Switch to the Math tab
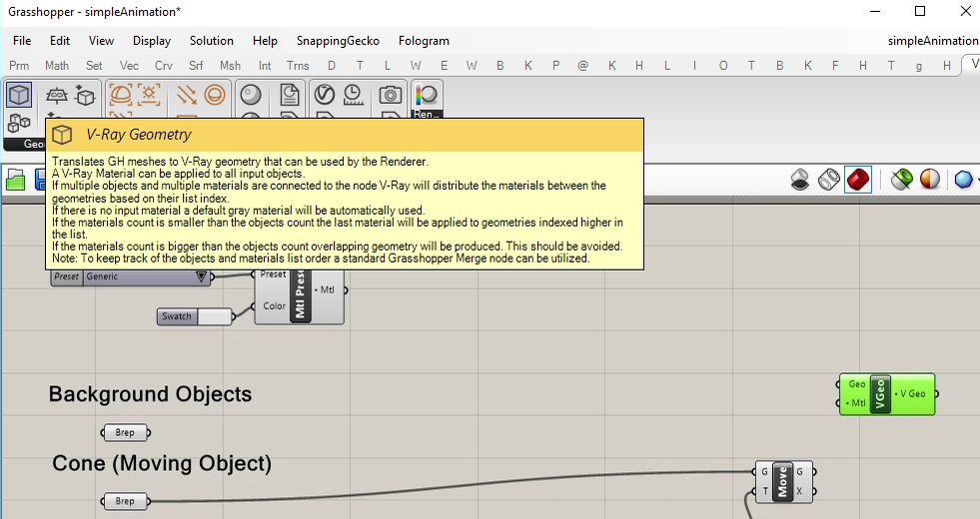The width and height of the screenshot is (980, 519). click(57, 66)
